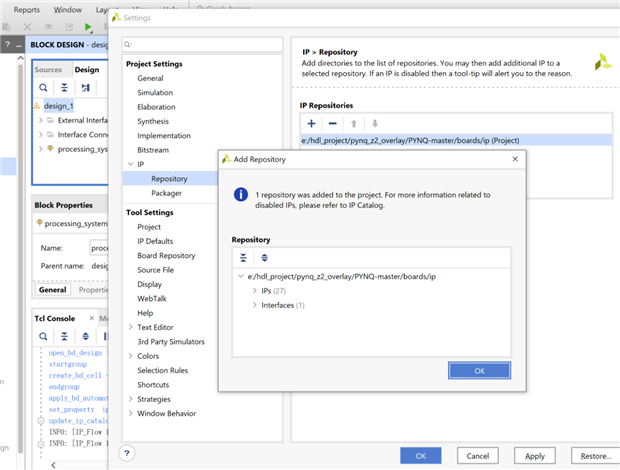
Task: Expand Interfaces (1) node
Action: pyautogui.click(x=255, y=305)
